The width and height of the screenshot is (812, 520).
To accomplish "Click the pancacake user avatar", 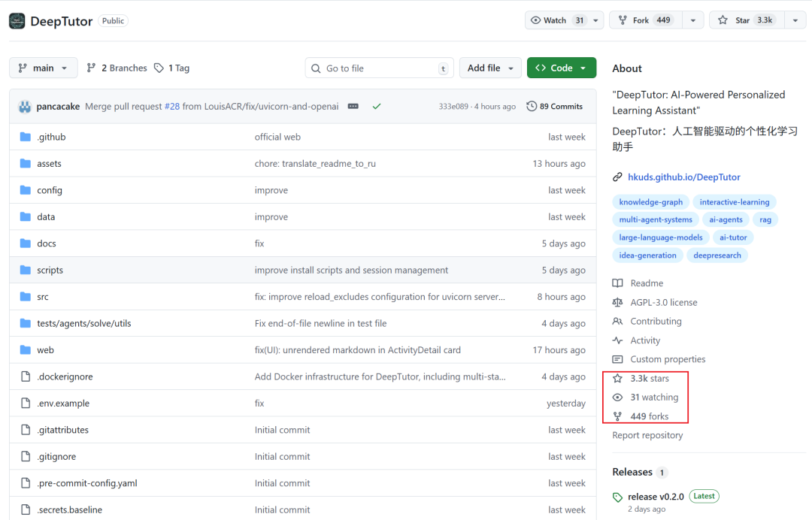I will tap(24, 107).
